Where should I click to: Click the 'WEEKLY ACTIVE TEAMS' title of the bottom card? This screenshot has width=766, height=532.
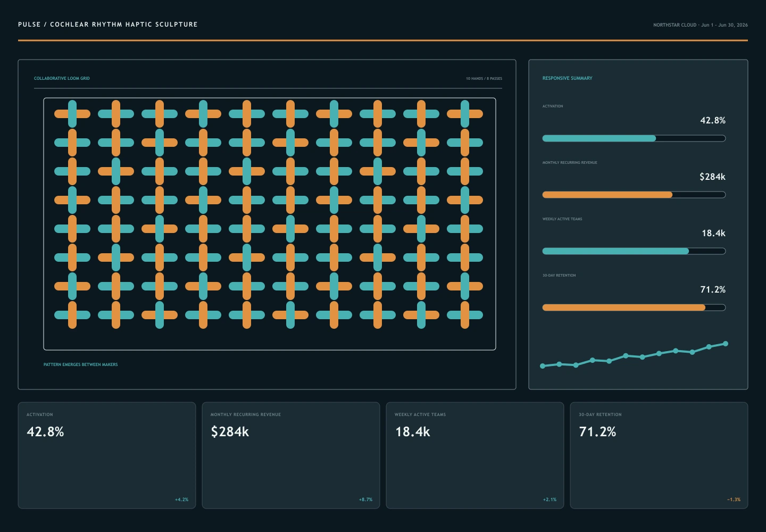(x=420, y=414)
